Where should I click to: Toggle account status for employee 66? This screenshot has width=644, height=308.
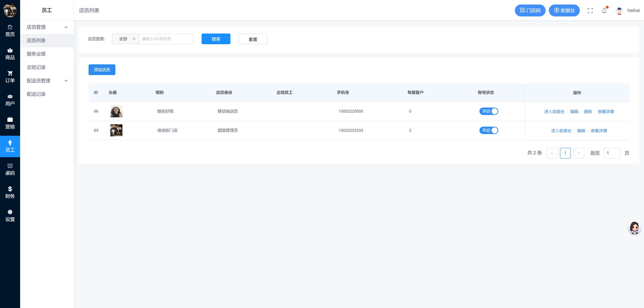[x=489, y=111]
